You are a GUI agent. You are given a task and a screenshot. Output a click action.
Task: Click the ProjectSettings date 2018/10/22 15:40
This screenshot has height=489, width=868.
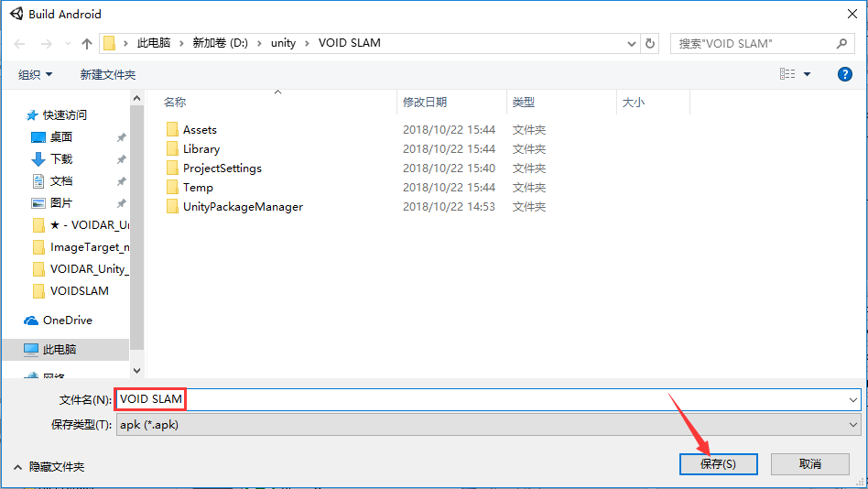(x=449, y=168)
